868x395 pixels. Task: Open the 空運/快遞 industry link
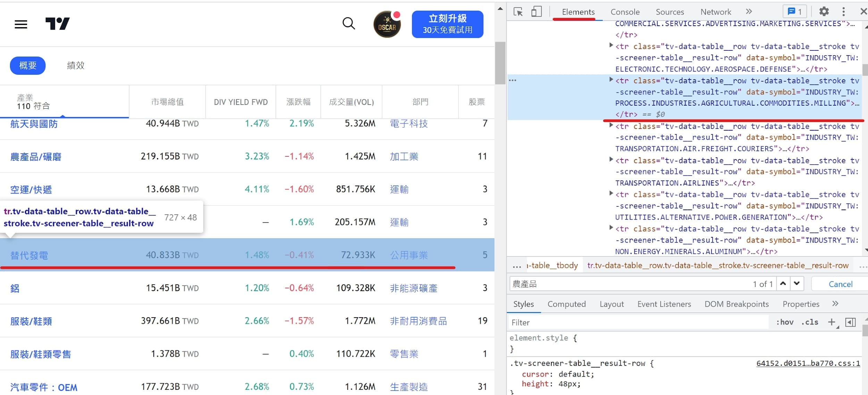pos(31,190)
